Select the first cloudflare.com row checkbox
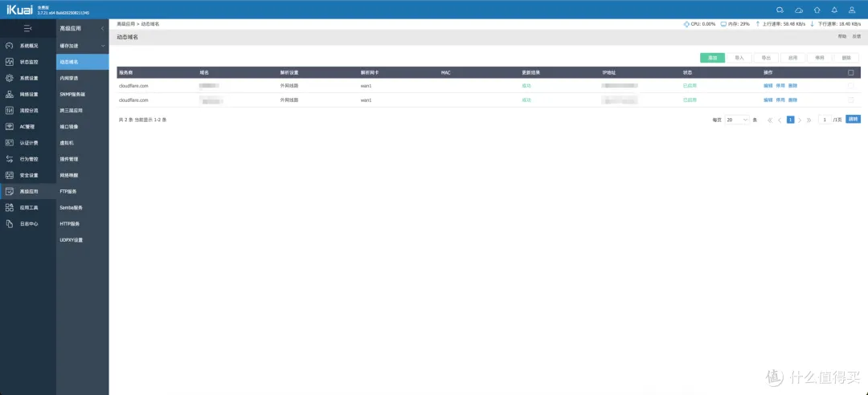 click(x=851, y=85)
